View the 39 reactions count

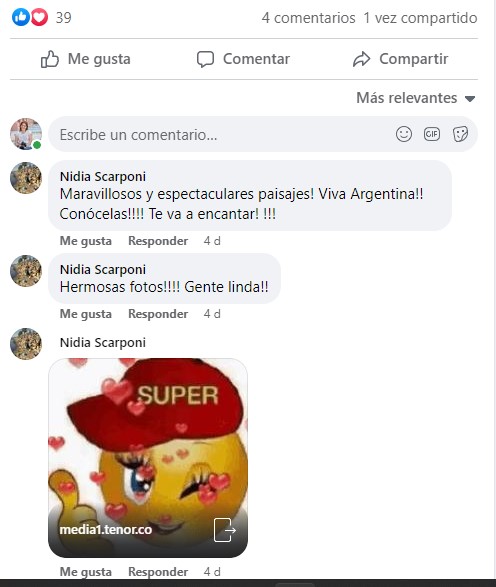[63, 18]
